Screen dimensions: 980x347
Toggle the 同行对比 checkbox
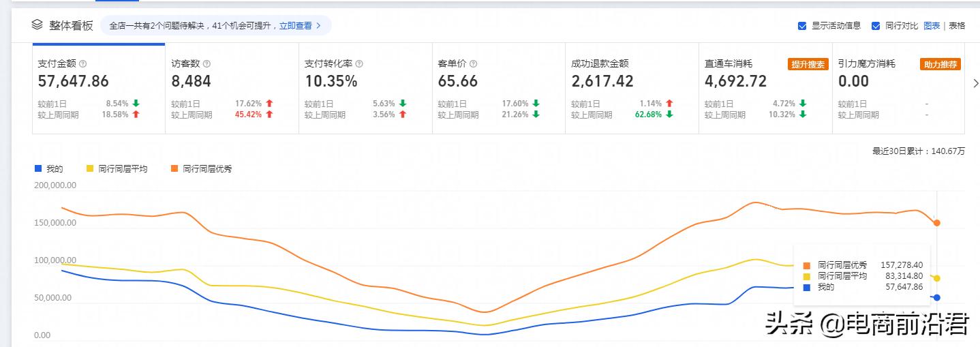pyautogui.click(x=876, y=26)
